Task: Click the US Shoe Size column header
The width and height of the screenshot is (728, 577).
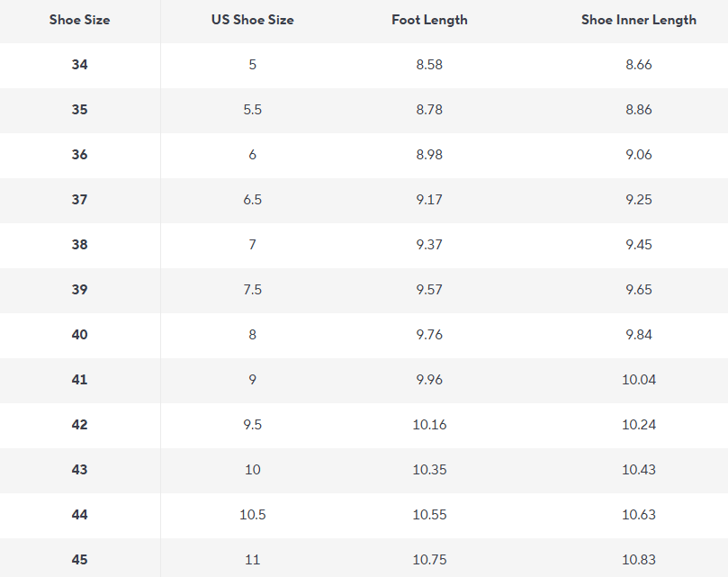Action: coord(252,20)
